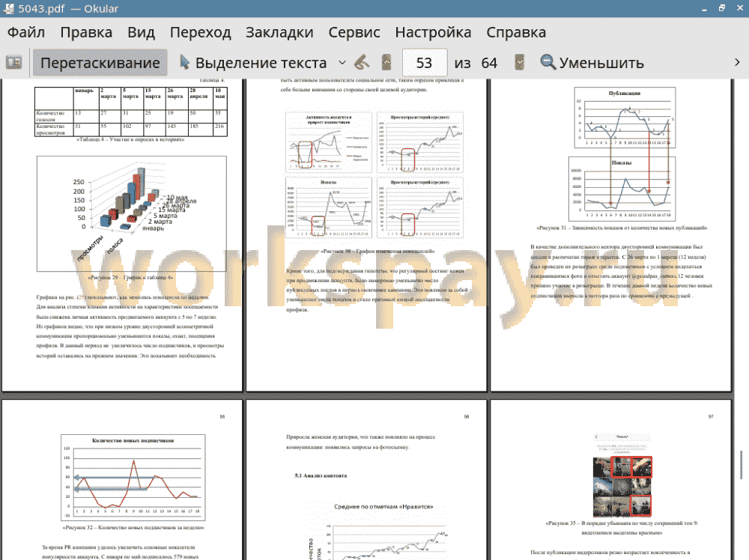Toggle the sidebar panel icon

point(13,63)
